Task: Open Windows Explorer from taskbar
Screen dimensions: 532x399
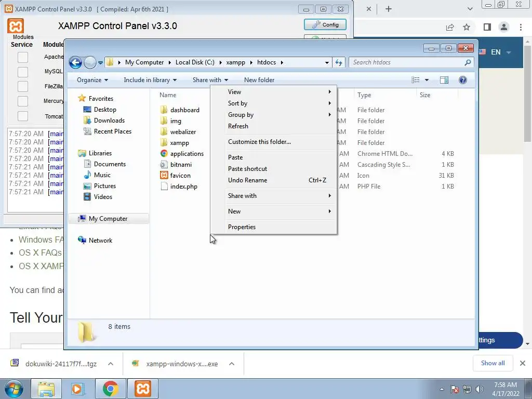Action: click(x=46, y=389)
